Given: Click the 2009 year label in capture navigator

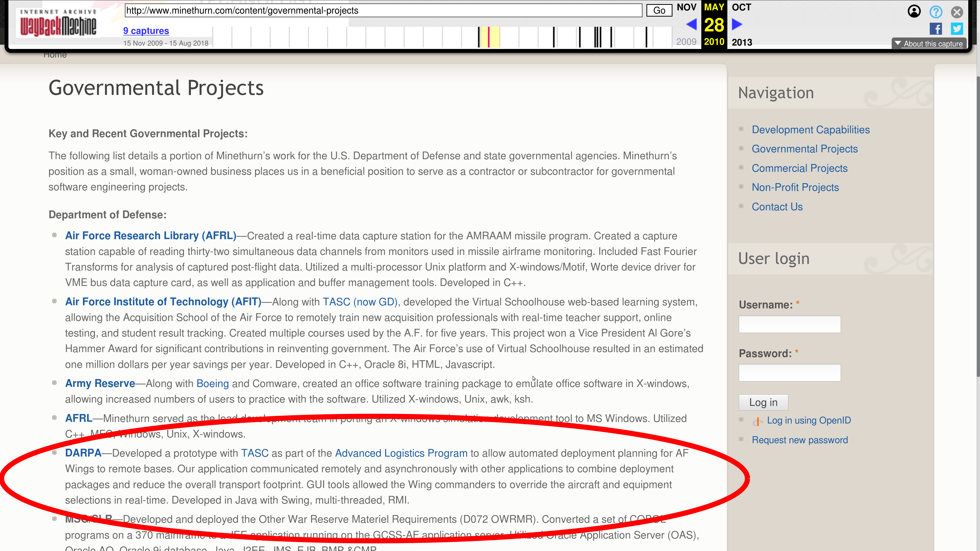Looking at the screenshot, I should pos(686,42).
